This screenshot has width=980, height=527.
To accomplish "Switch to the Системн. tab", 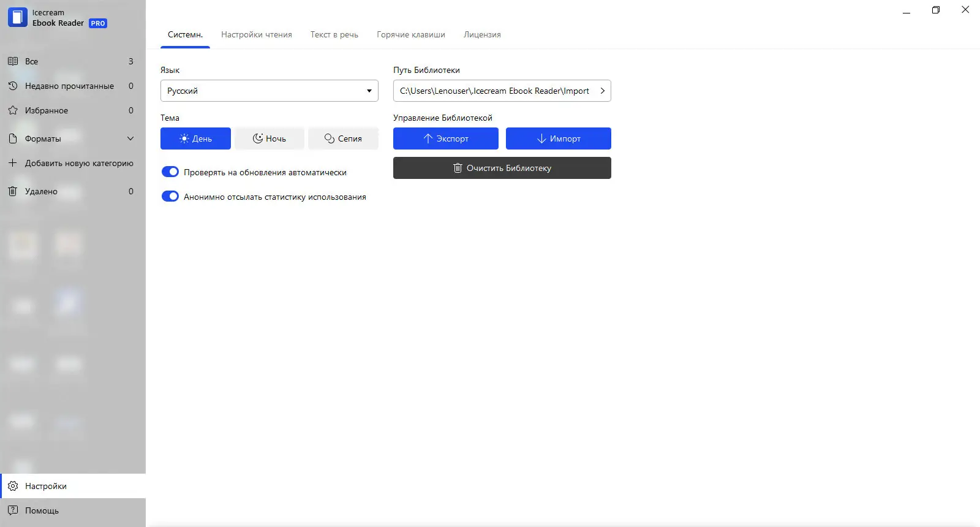I will (x=185, y=34).
